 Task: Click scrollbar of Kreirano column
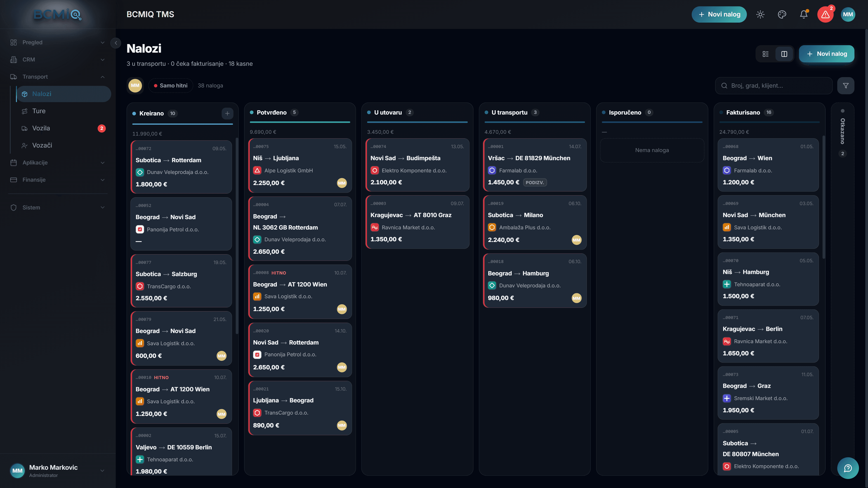tap(237, 236)
